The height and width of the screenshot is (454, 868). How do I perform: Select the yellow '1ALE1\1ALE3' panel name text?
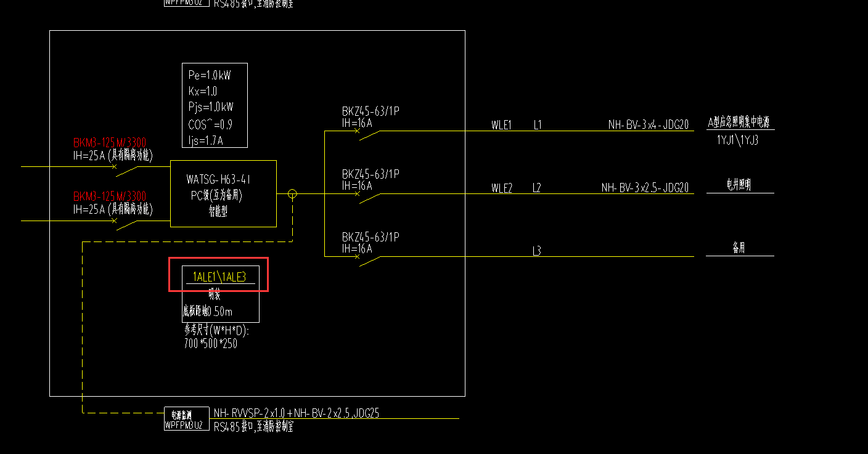point(219,277)
